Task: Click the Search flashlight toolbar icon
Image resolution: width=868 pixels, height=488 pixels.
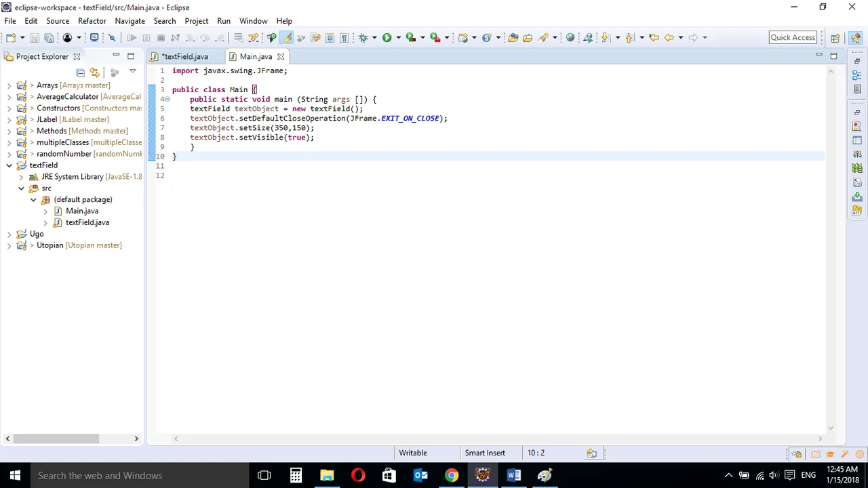Action: [x=543, y=38]
